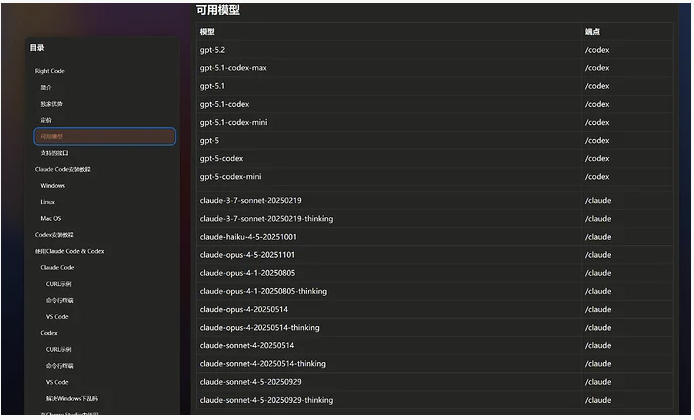Open VS Code under the Claude Code subsection
694x420 pixels.
point(57,316)
